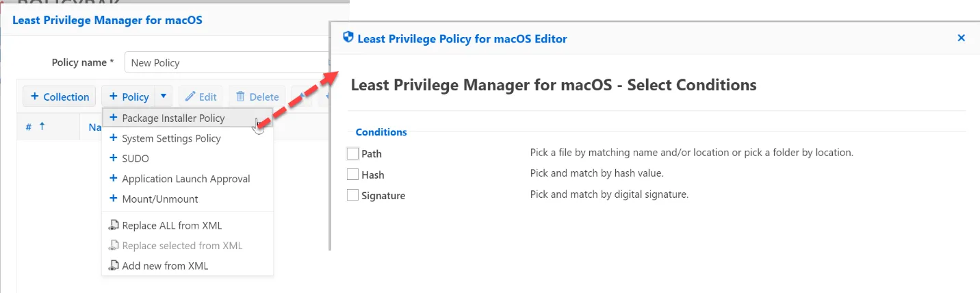
Task: Choose Add new from XML
Action: coord(164,266)
